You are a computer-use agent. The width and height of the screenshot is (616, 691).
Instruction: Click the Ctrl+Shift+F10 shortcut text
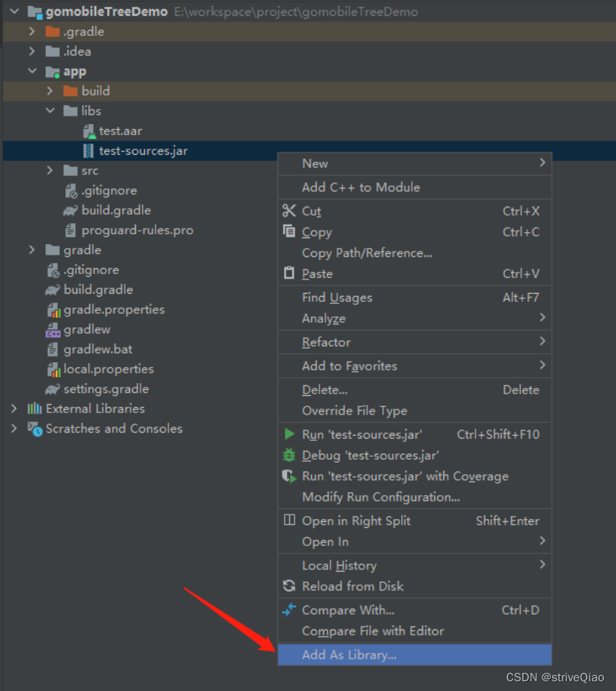pyautogui.click(x=498, y=435)
